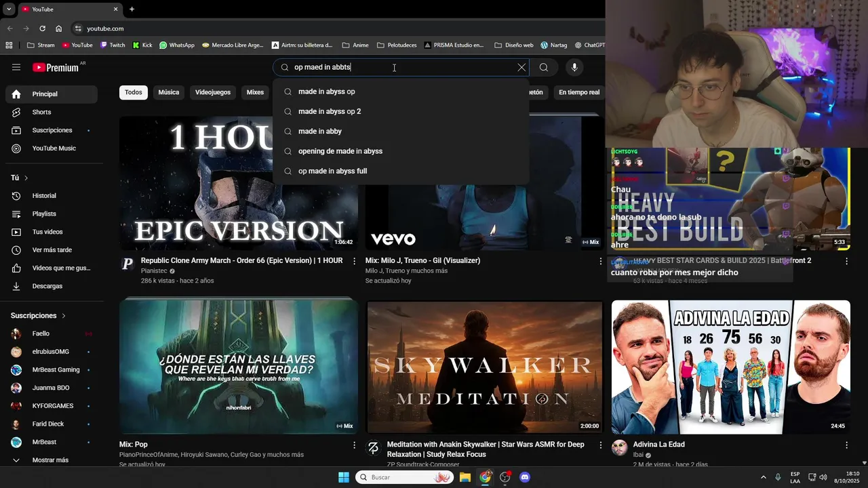Expand Mostrar más subscriptions list

[x=52, y=460]
